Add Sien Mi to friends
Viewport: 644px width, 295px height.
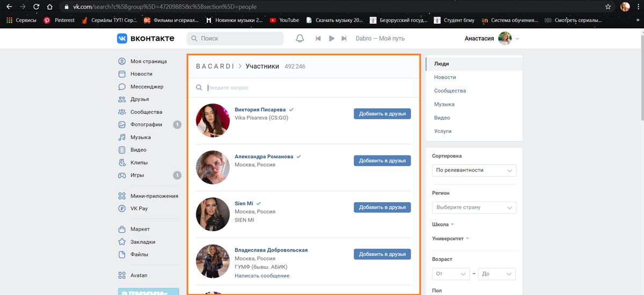click(382, 207)
